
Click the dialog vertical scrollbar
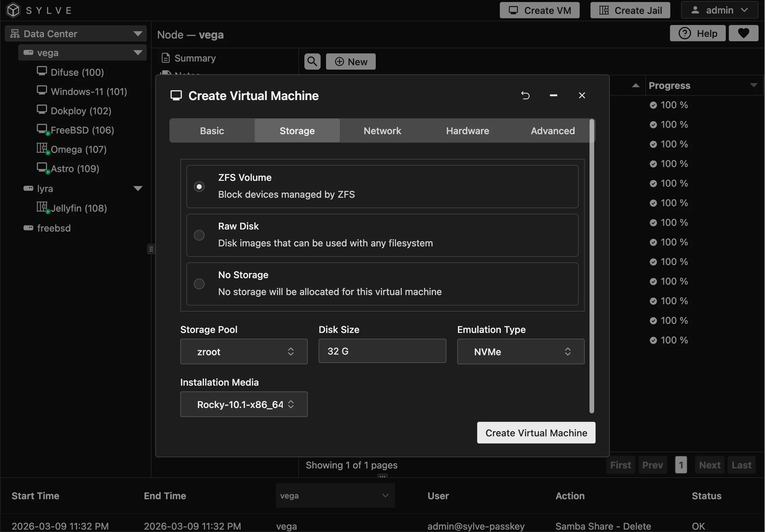(592, 267)
